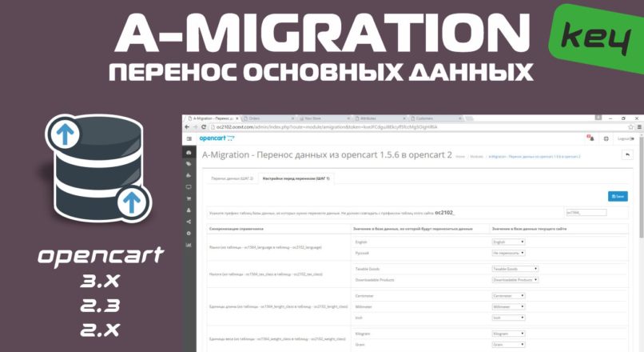Switch to the Customers browser tab
The height and width of the screenshot is (352, 644).
point(435,118)
